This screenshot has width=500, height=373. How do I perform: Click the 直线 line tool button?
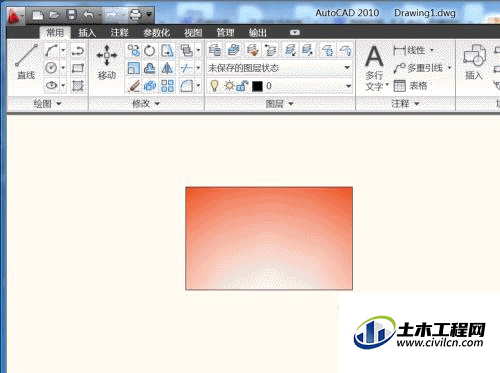point(26,62)
